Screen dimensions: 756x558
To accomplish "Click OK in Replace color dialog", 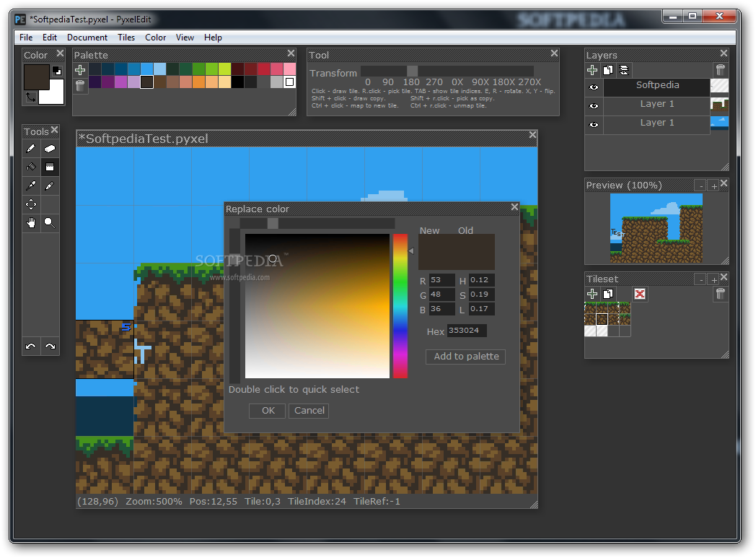I will [268, 411].
